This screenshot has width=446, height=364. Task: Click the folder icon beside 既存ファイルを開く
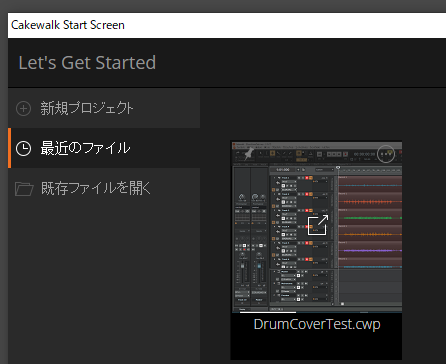[24, 189]
